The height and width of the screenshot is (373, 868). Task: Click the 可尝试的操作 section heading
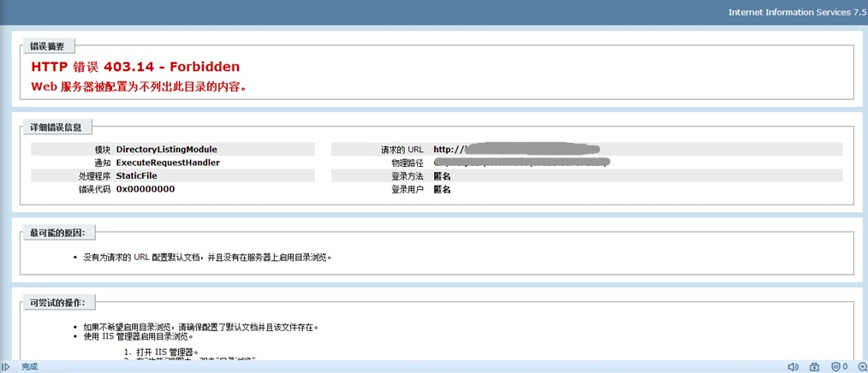click(62, 302)
